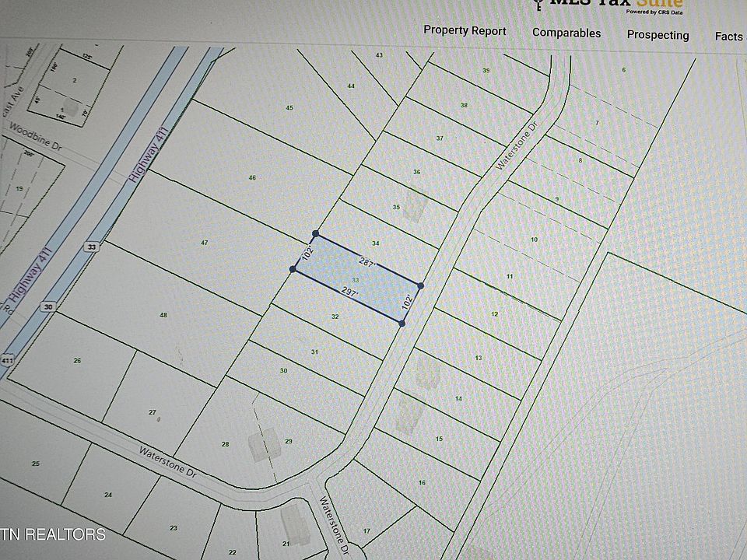Click the highlighted parcel's bottom corner handle by Waterstone Dr

coord(402,322)
